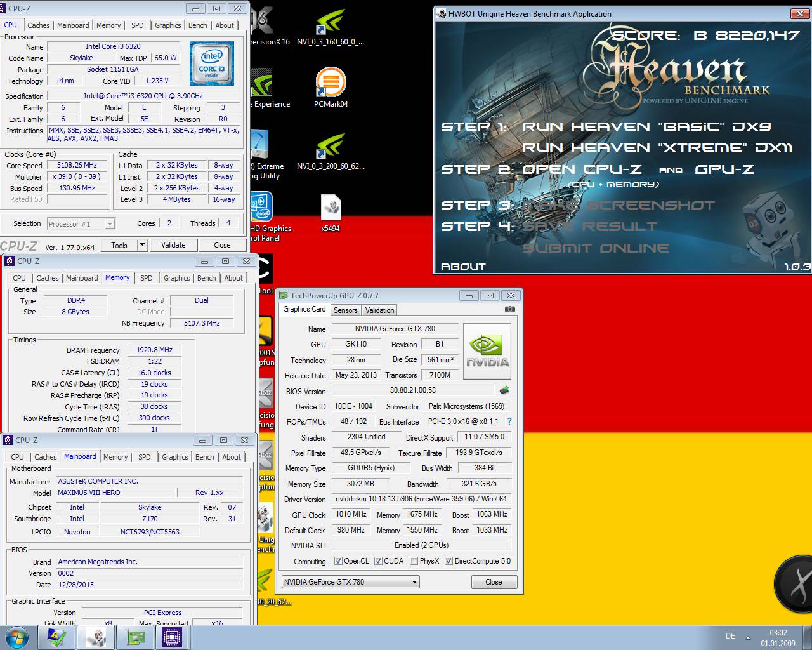Viewport: 812px width, 650px height.
Task: Click the CPU Name field Intel Core i3 6320
Action: click(x=113, y=46)
